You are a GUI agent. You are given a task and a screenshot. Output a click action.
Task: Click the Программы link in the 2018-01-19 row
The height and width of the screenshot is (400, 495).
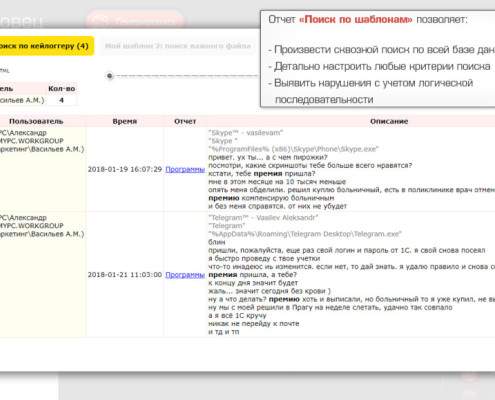185,169
